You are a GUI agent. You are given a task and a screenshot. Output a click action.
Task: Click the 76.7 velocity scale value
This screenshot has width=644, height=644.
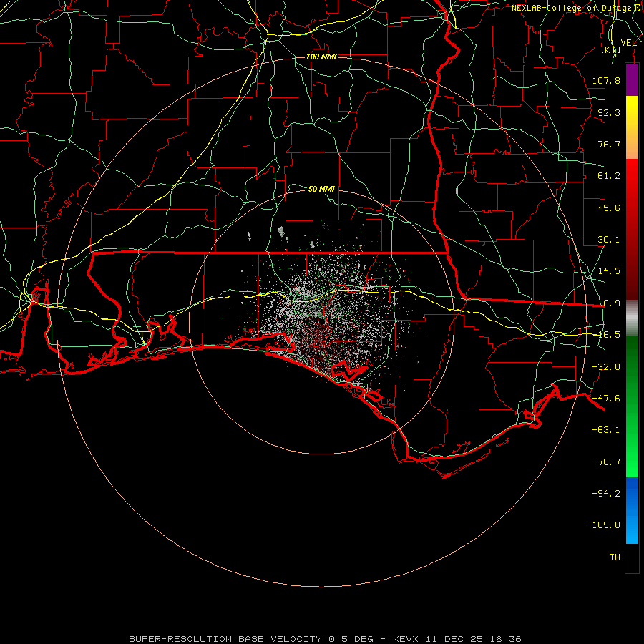coord(609,144)
